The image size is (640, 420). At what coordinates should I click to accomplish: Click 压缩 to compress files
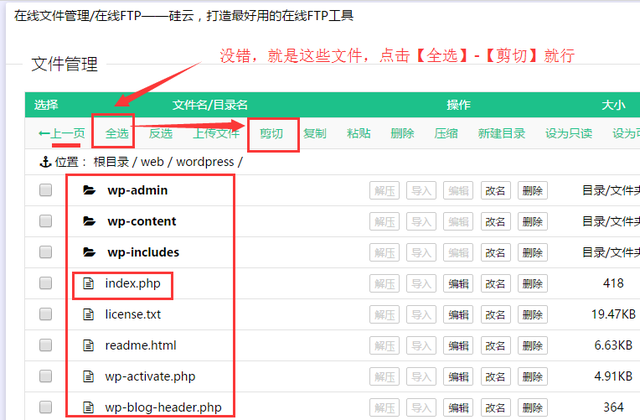(x=446, y=133)
